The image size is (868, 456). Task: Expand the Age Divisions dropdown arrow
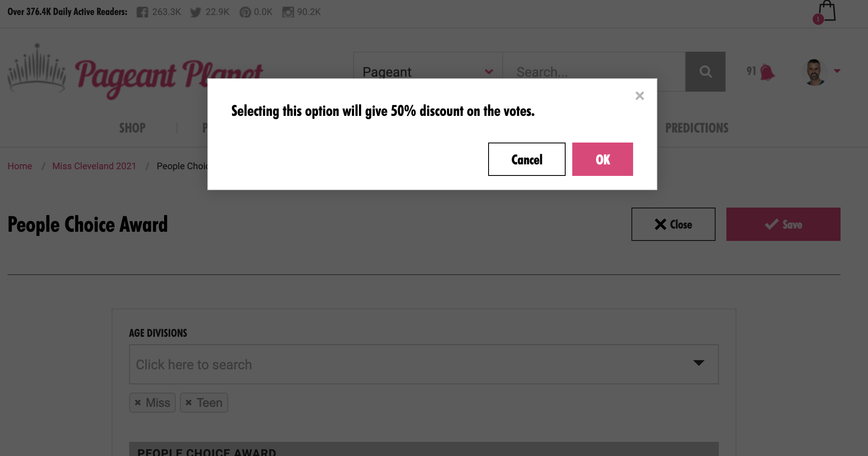click(x=698, y=363)
